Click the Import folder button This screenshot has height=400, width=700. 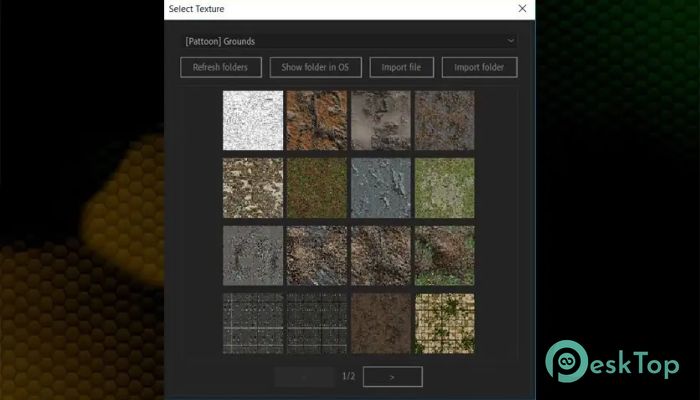tap(479, 67)
